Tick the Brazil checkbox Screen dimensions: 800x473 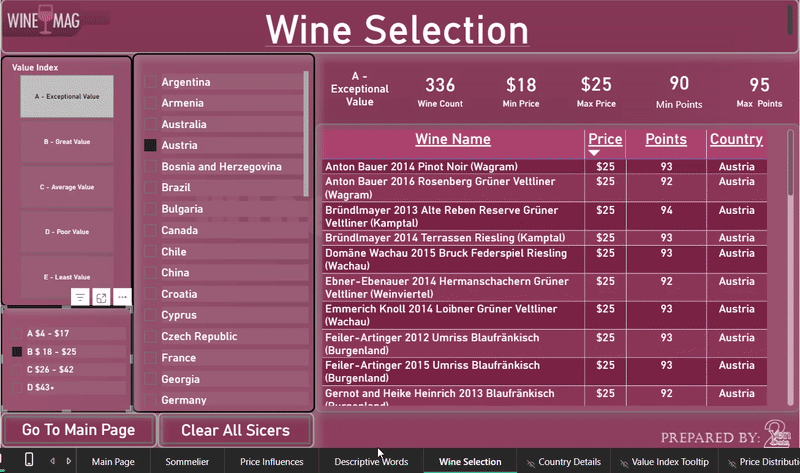(150, 188)
